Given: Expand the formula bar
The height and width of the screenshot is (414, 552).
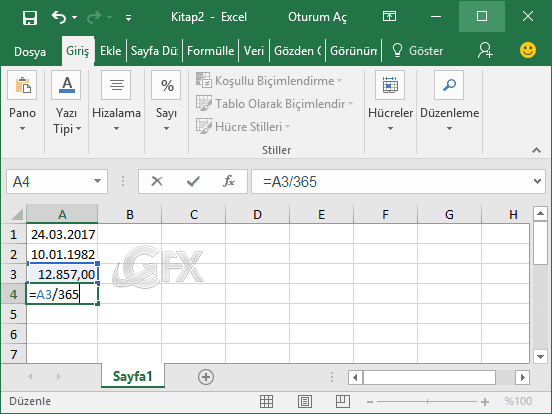Looking at the screenshot, I should pos(537,181).
